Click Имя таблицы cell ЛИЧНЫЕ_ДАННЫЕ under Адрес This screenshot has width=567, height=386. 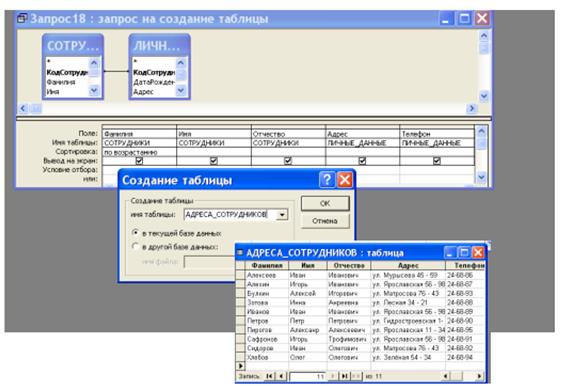coord(363,143)
